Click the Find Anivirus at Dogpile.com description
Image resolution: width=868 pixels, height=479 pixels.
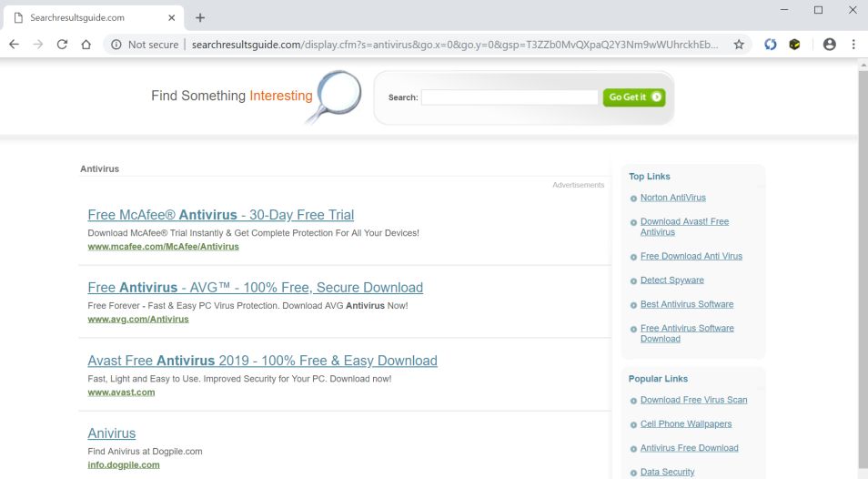(145, 452)
